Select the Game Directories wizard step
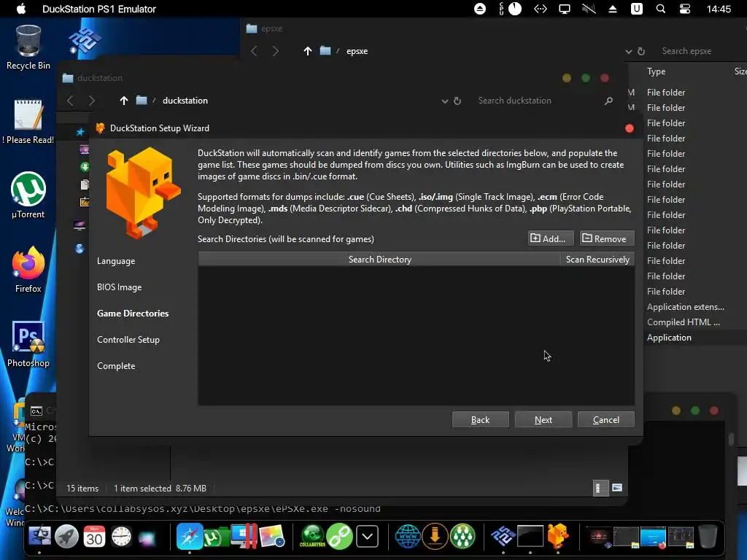Viewport: 747px width, 560px height. tap(133, 314)
